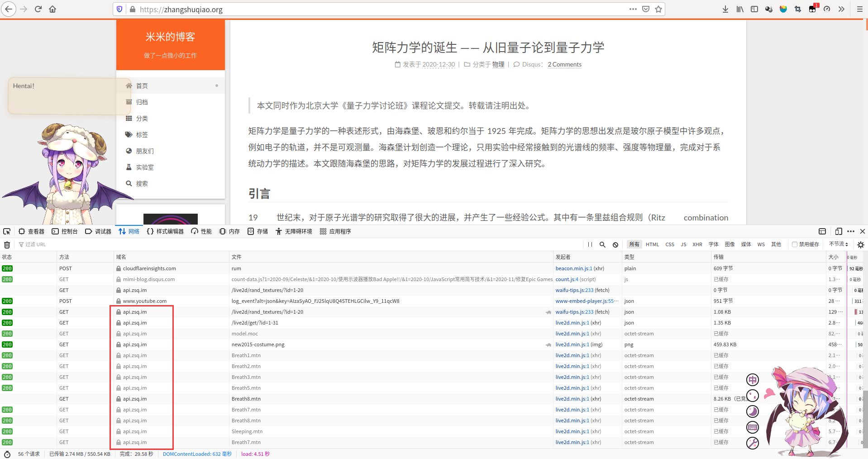The width and height of the screenshot is (868, 459).
Task: Sort by the 传输 column header
Action: (x=768, y=257)
